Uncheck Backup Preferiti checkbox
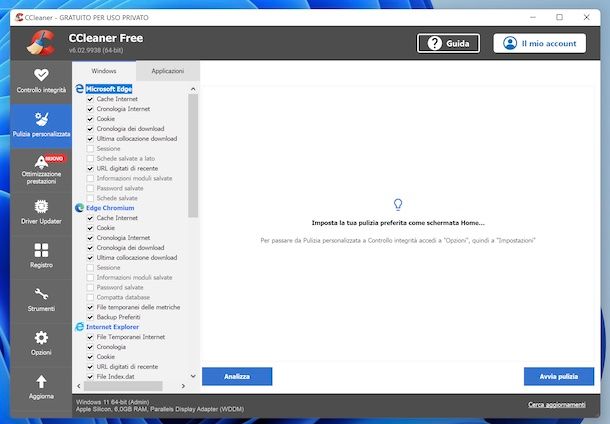This screenshot has height=424, width=610. (x=90, y=317)
